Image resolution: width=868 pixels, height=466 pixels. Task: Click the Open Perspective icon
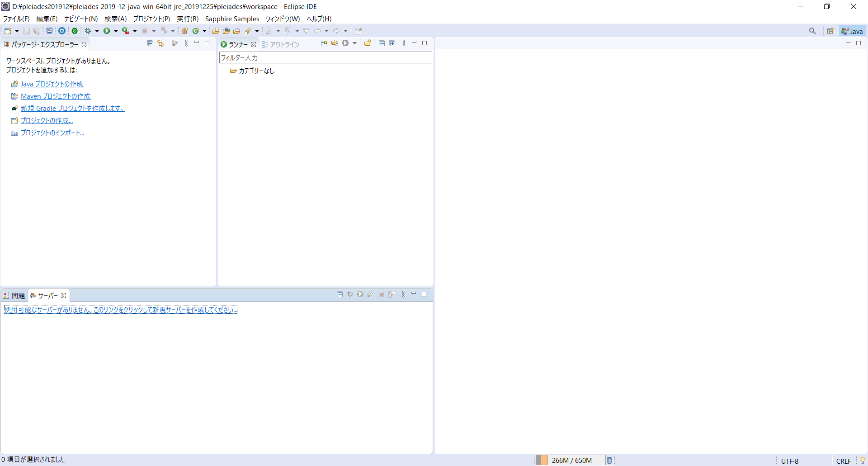830,31
